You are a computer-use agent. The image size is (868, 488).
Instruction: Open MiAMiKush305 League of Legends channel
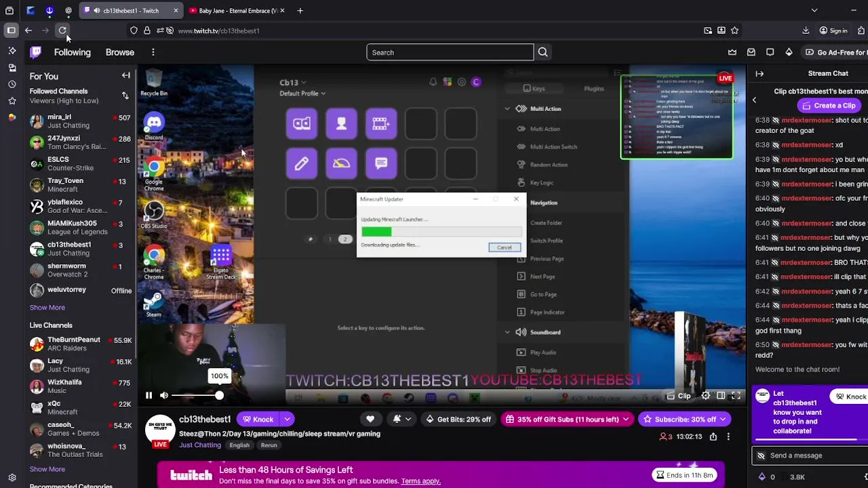pos(80,227)
